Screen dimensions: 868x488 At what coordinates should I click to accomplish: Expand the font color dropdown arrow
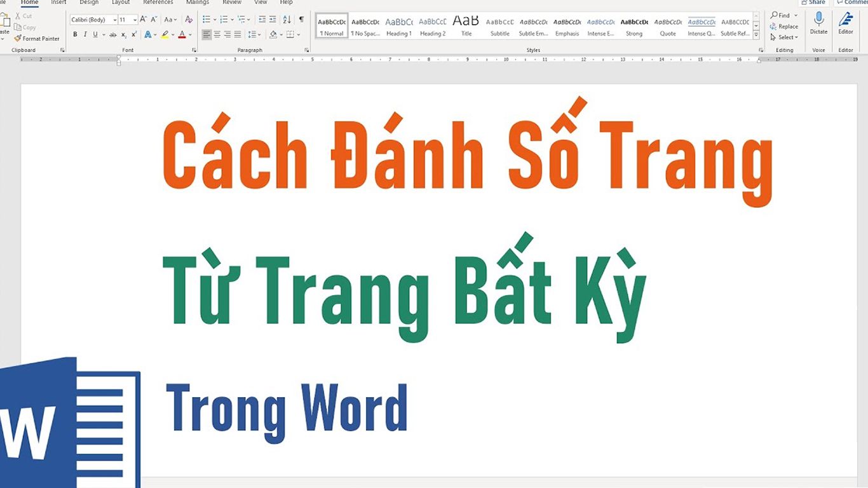[x=190, y=35]
